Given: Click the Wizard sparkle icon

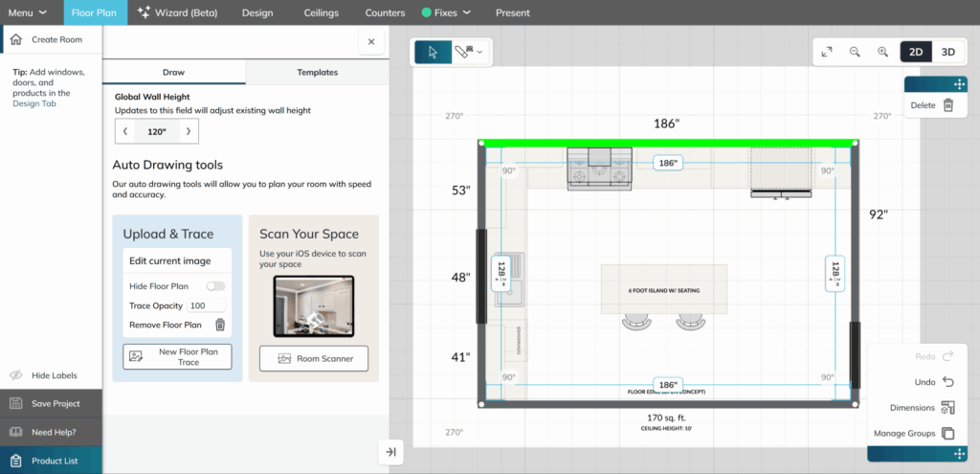Looking at the screenshot, I should click(145, 11).
